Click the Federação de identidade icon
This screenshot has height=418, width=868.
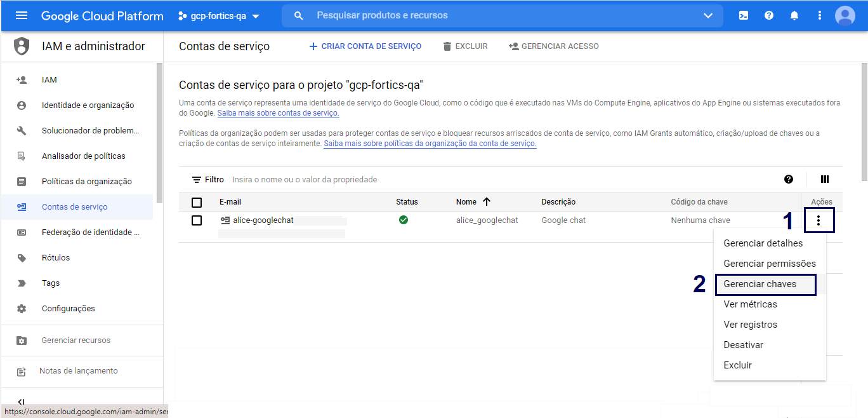point(22,233)
